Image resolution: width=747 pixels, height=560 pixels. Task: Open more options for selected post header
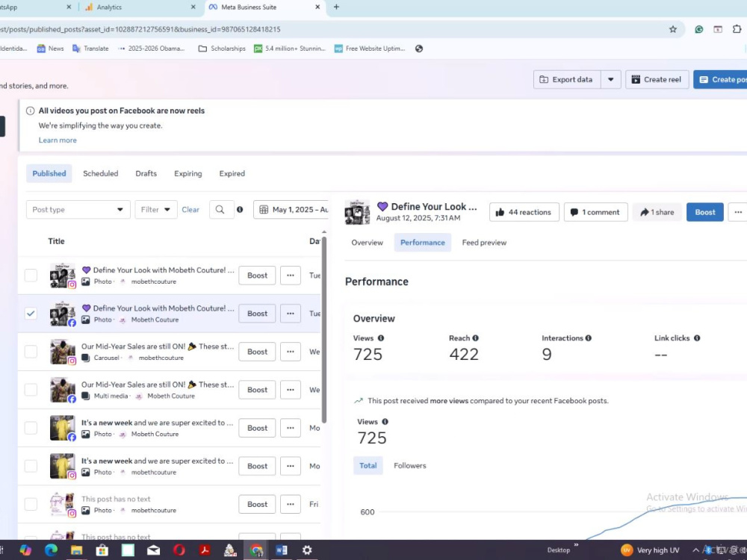point(738,212)
